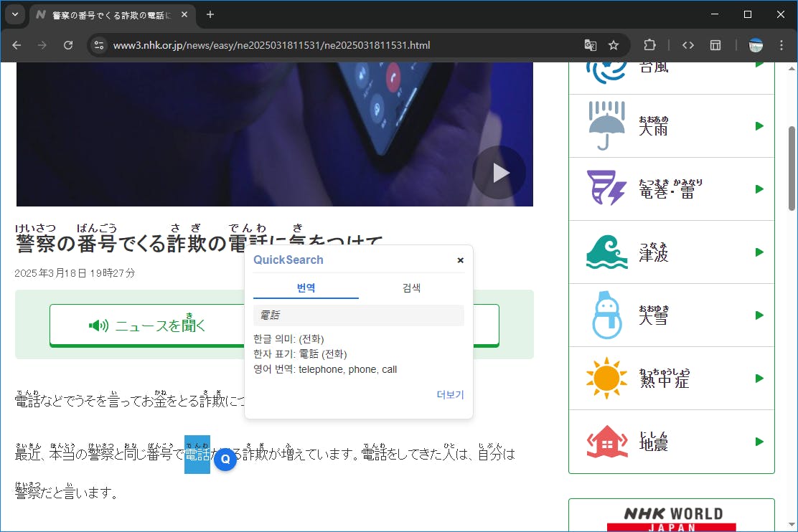Click the 熱中症 link text

[x=664, y=379]
